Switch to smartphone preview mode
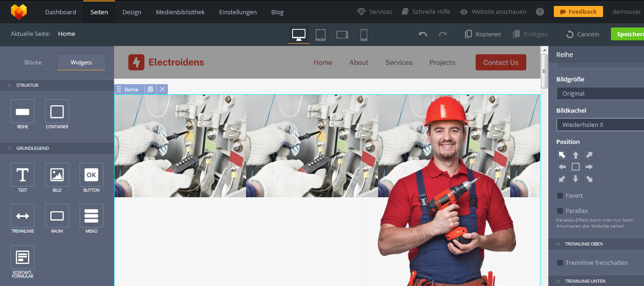This screenshot has width=644, height=286. (363, 34)
